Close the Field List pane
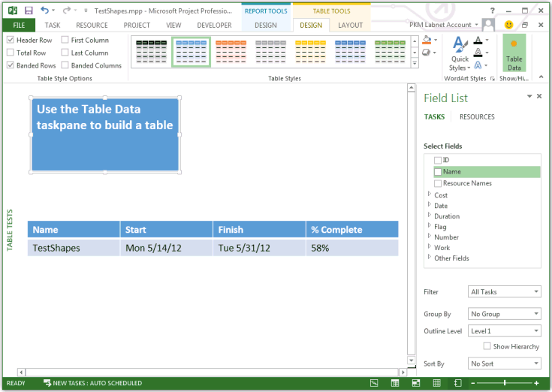Image resolution: width=552 pixels, height=392 pixels. tap(539, 96)
